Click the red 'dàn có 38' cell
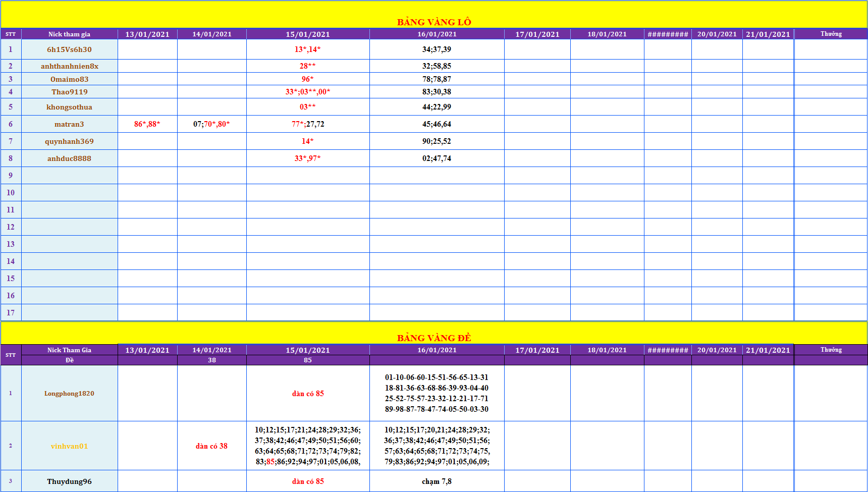868x492 pixels. pos(211,446)
